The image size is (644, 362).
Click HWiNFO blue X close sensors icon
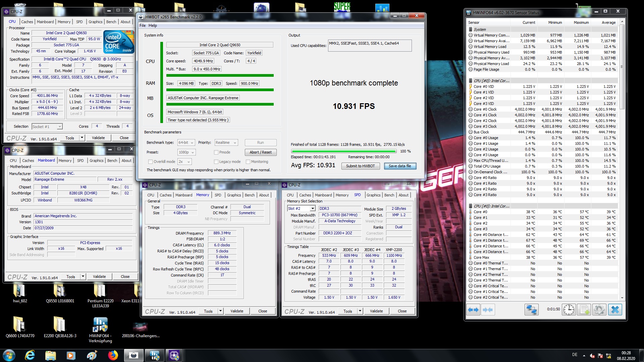coord(615,310)
